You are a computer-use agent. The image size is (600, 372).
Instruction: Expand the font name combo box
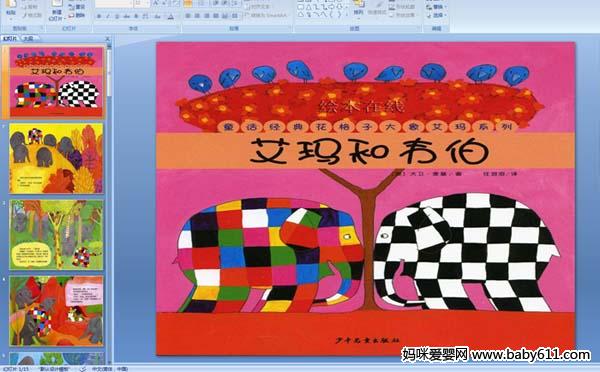[x=113, y=4]
